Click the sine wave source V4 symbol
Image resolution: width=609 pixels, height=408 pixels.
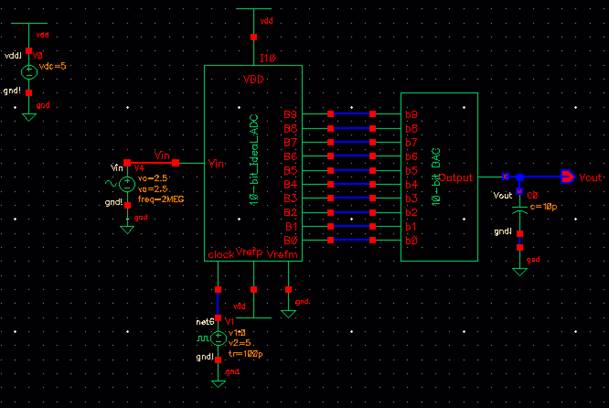click(127, 184)
